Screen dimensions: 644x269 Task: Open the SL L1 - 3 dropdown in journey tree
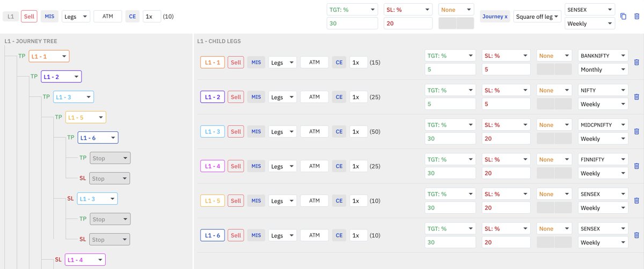(98, 199)
